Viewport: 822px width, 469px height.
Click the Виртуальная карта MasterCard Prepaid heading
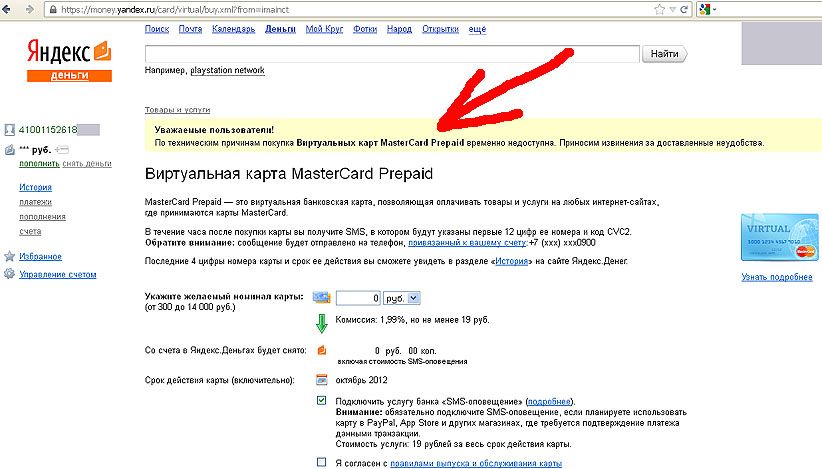pyautogui.click(x=289, y=173)
